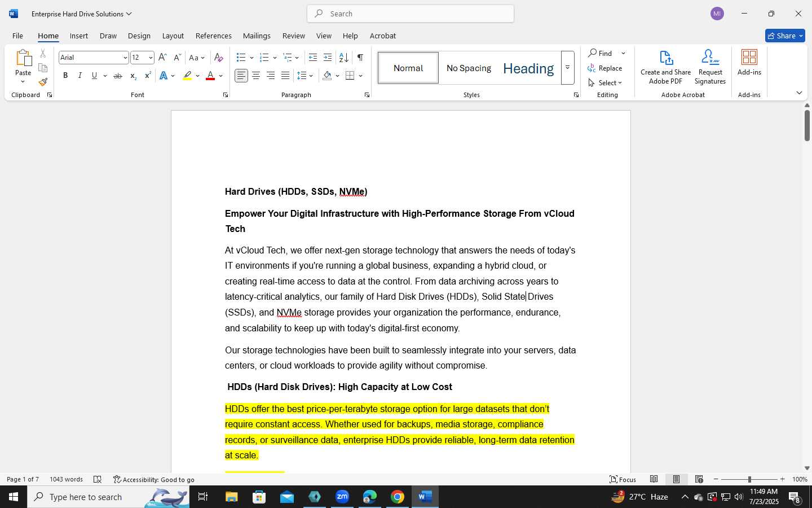812x508 pixels.
Task: Apply superscript formatting
Action: (x=148, y=76)
